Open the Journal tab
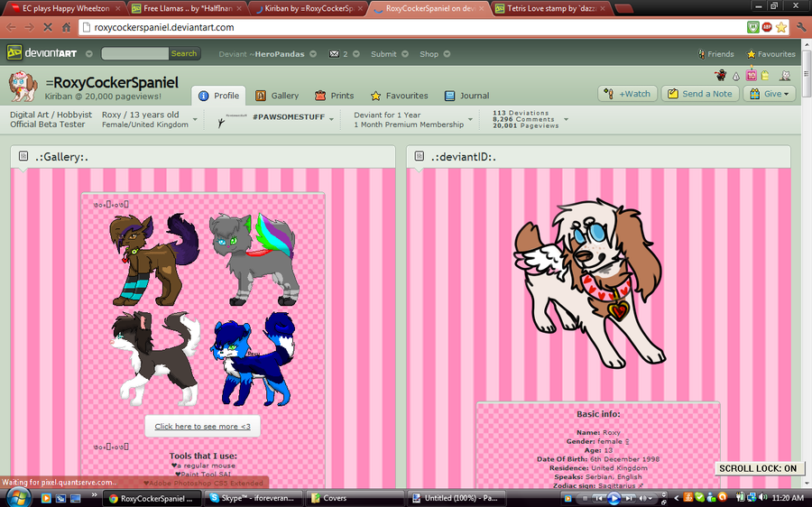 tap(466, 96)
